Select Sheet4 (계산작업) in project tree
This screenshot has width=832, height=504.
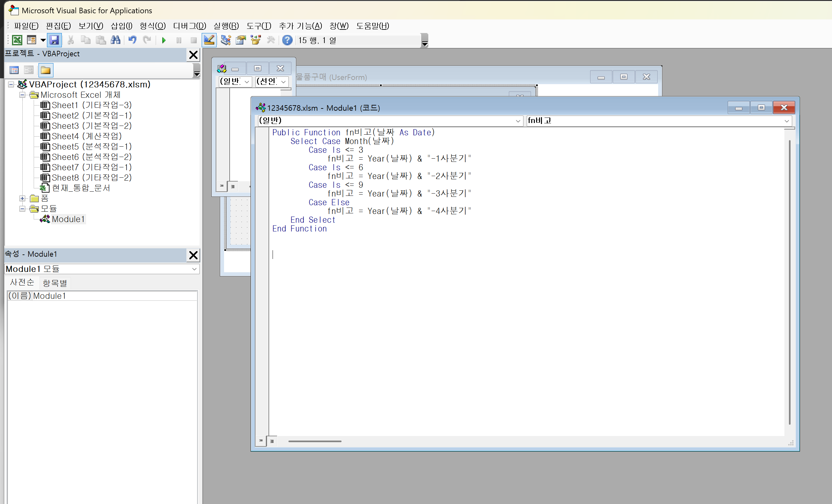click(86, 136)
